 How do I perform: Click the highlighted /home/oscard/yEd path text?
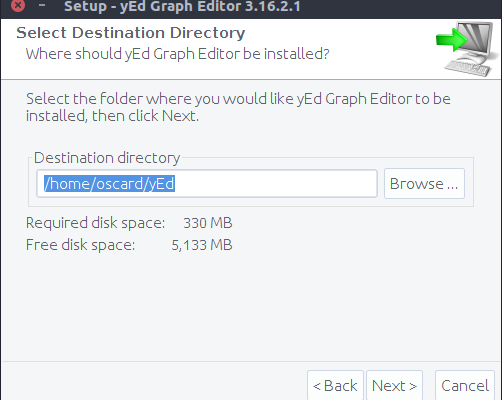(109, 184)
